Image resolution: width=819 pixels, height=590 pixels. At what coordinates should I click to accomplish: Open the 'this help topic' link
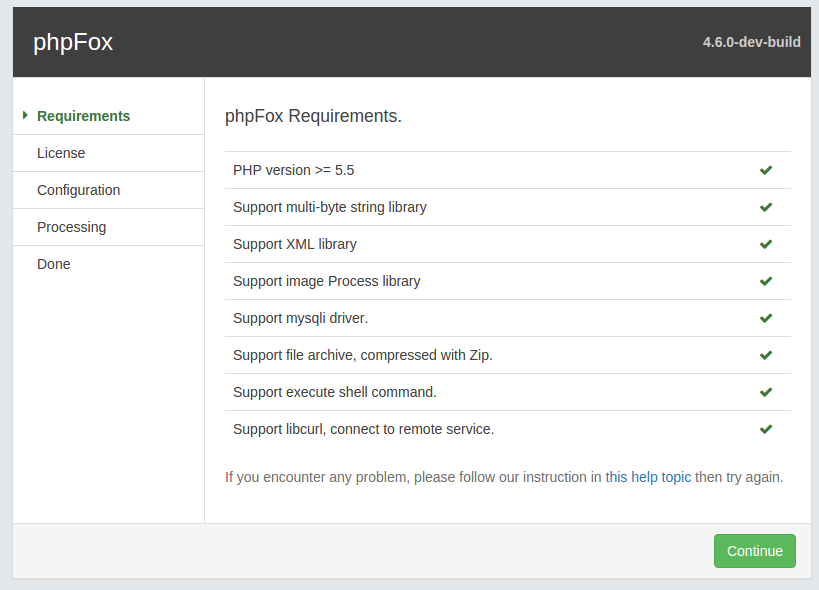648,477
